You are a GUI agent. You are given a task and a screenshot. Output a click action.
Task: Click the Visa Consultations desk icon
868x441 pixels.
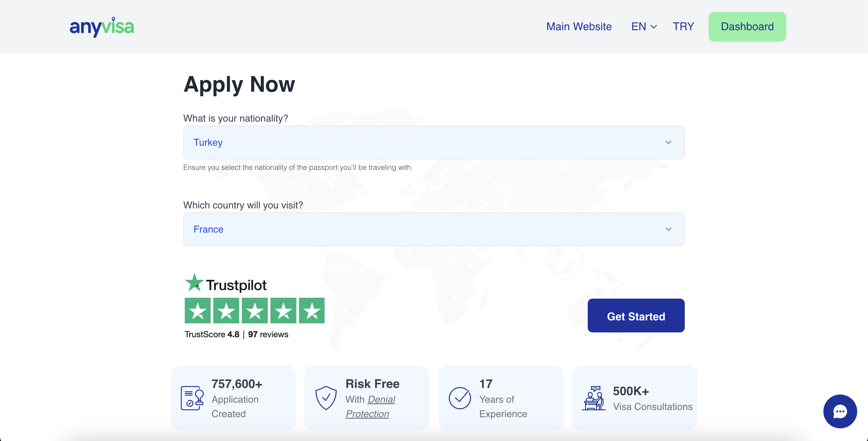pyautogui.click(x=593, y=398)
